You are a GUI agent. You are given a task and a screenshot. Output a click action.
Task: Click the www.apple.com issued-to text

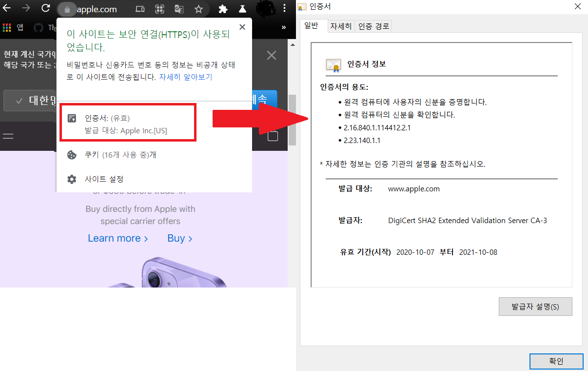[414, 188]
